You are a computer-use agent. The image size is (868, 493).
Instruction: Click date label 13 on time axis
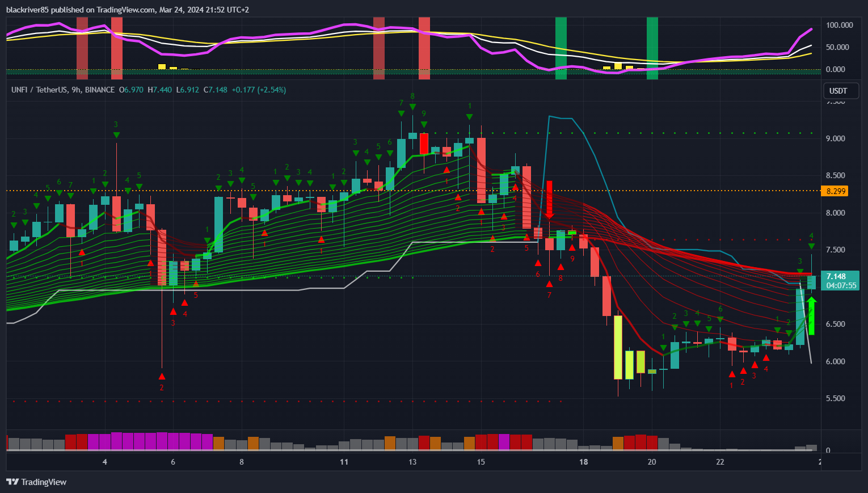coord(412,462)
